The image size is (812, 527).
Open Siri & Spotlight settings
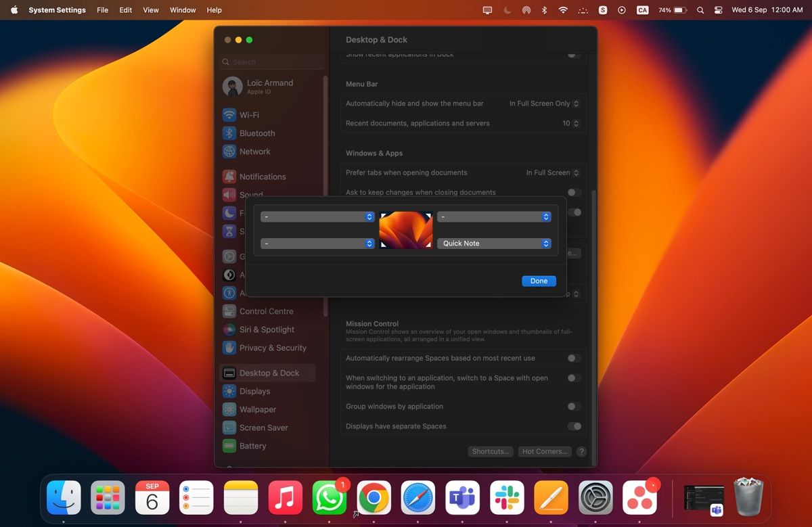265,329
